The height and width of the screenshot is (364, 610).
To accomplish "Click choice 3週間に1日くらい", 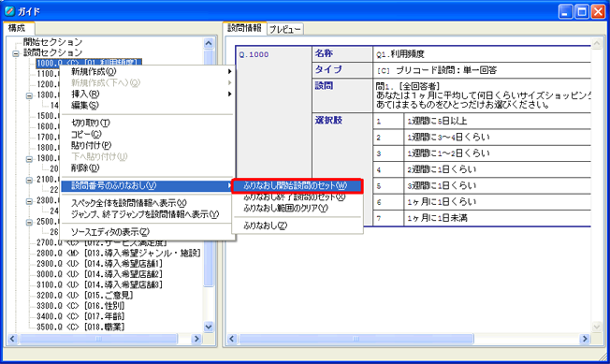I will click(442, 186).
